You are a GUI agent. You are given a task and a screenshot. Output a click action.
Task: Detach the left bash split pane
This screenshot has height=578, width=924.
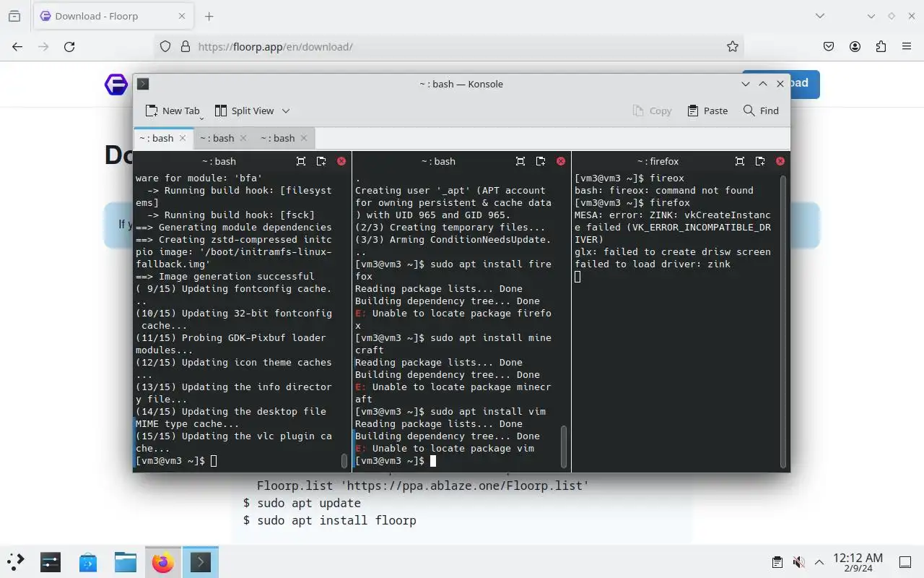321,161
